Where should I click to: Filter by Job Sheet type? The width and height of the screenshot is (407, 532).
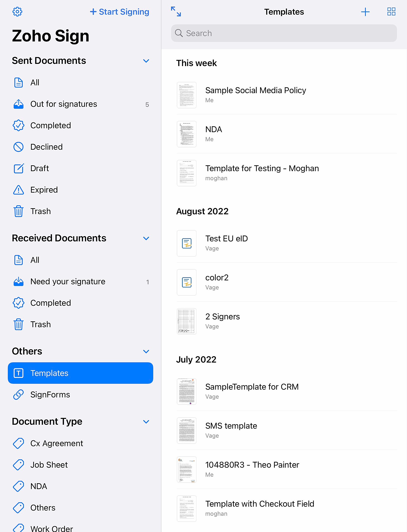[x=81, y=465]
